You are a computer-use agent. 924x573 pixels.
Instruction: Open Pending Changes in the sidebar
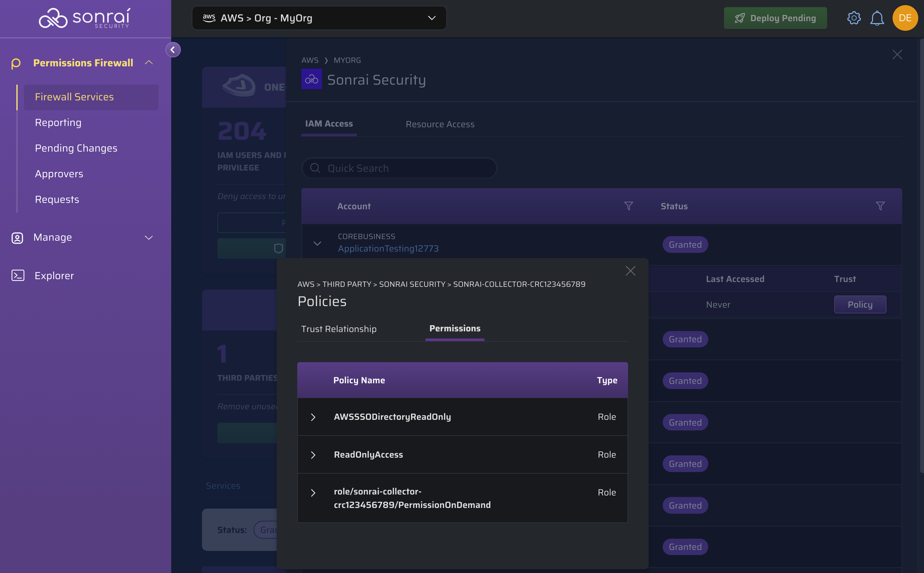coord(76,148)
